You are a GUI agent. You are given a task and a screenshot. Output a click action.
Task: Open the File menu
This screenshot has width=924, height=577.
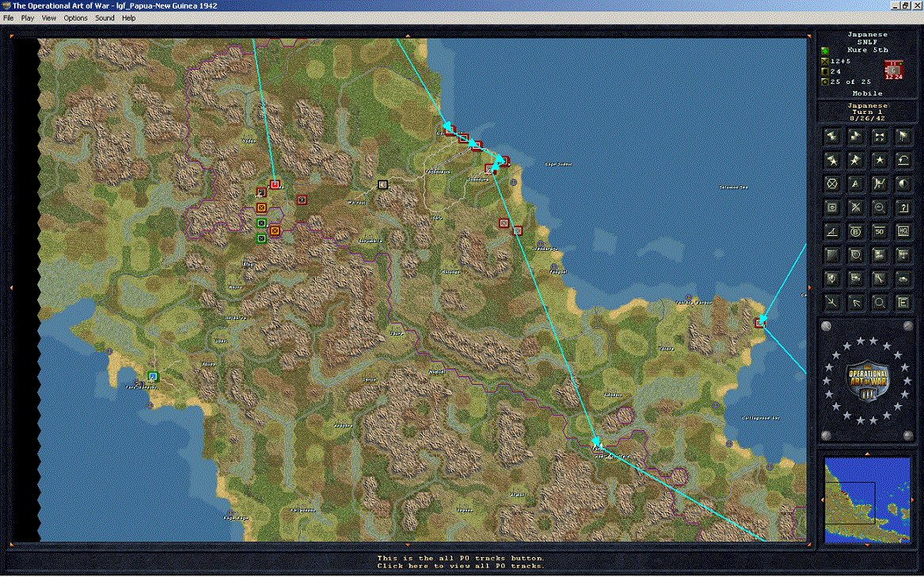tap(8, 17)
